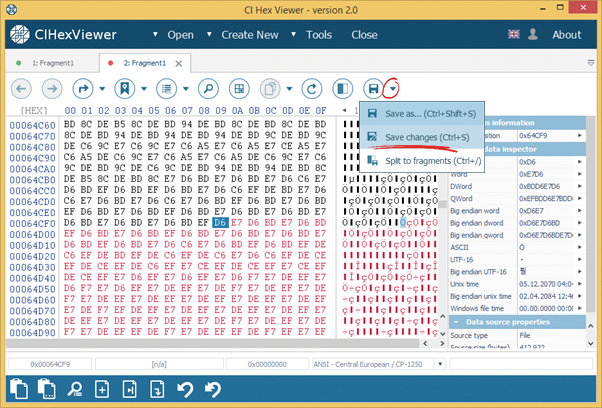Click the copy icon in bottom bar
Image resolution: width=602 pixels, height=408 pixels.
click(19, 389)
